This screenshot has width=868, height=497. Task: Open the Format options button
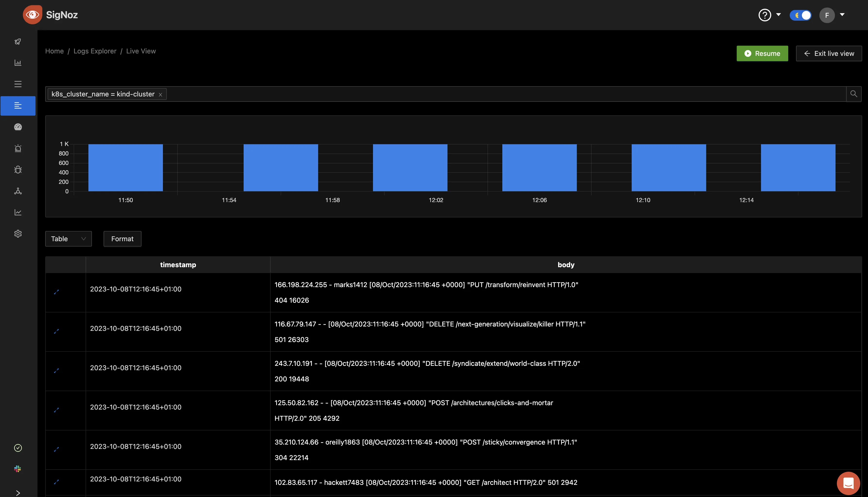click(x=122, y=239)
